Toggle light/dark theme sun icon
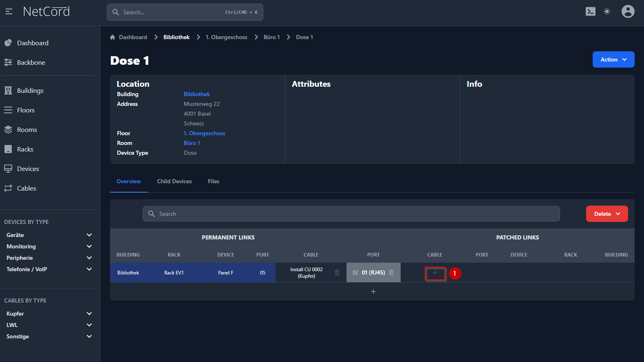The height and width of the screenshot is (362, 644). (x=607, y=12)
